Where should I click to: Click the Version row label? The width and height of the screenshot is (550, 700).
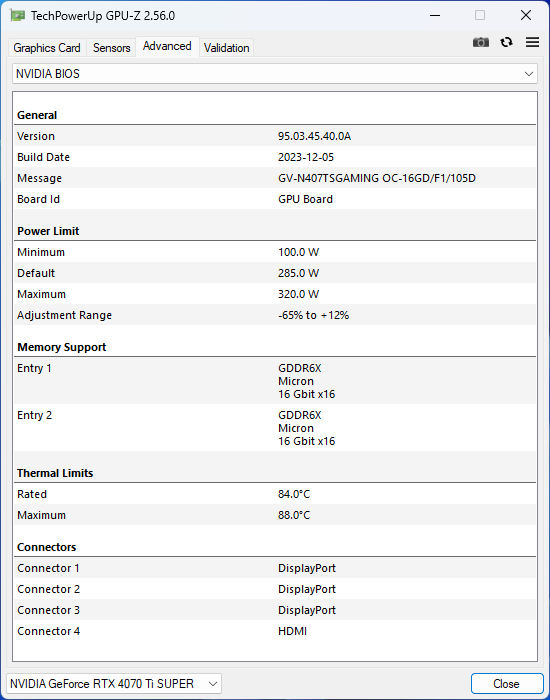click(36, 136)
